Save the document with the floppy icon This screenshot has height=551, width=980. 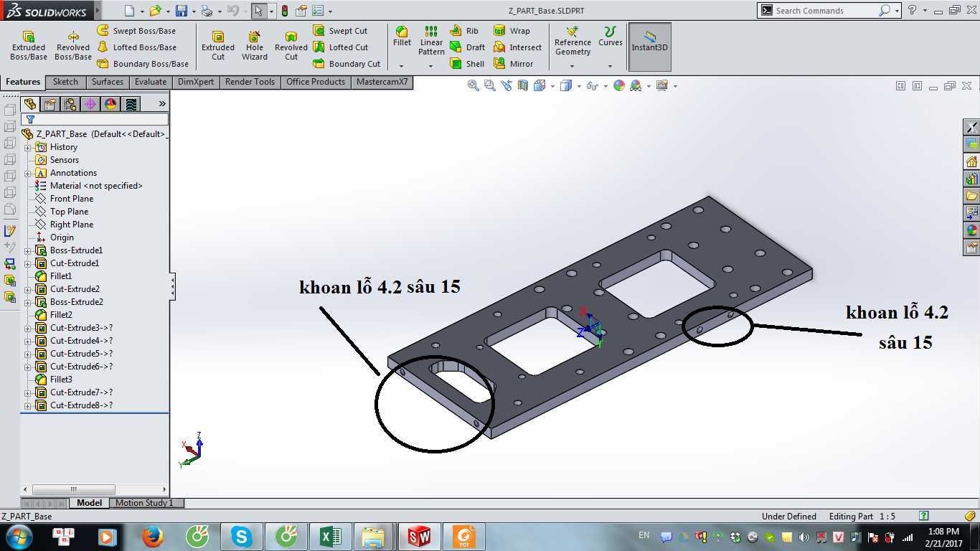click(x=182, y=11)
